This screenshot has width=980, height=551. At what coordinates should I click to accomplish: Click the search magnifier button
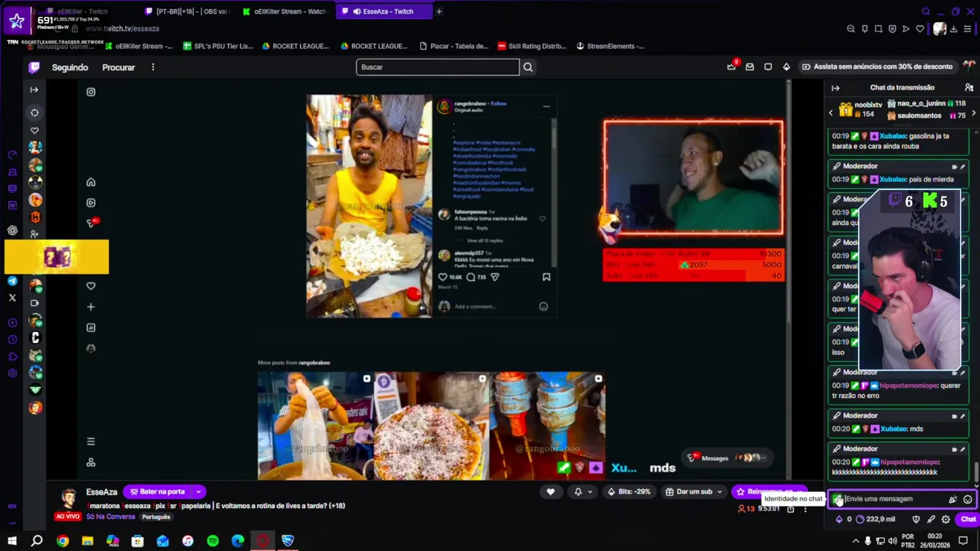point(528,67)
